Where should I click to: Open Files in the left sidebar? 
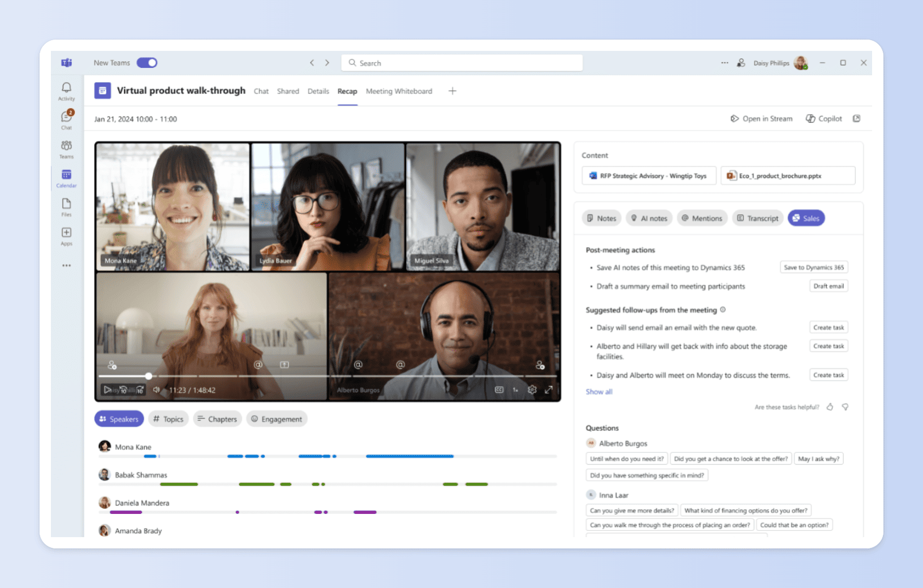click(66, 207)
